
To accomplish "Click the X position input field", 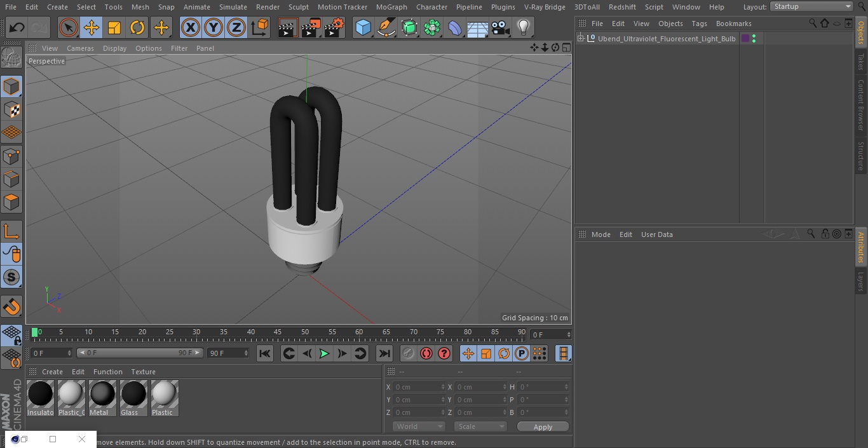I will point(418,387).
